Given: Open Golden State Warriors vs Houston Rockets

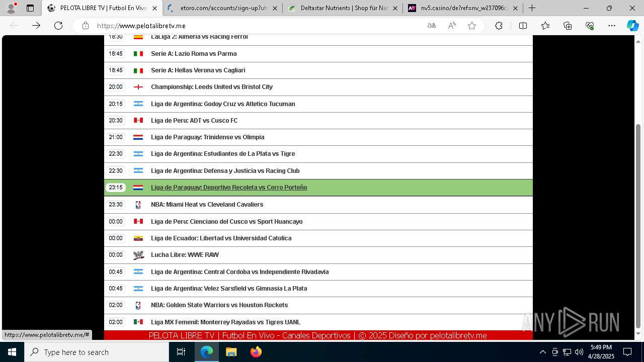Looking at the screenshot, I should pos(219,305).
